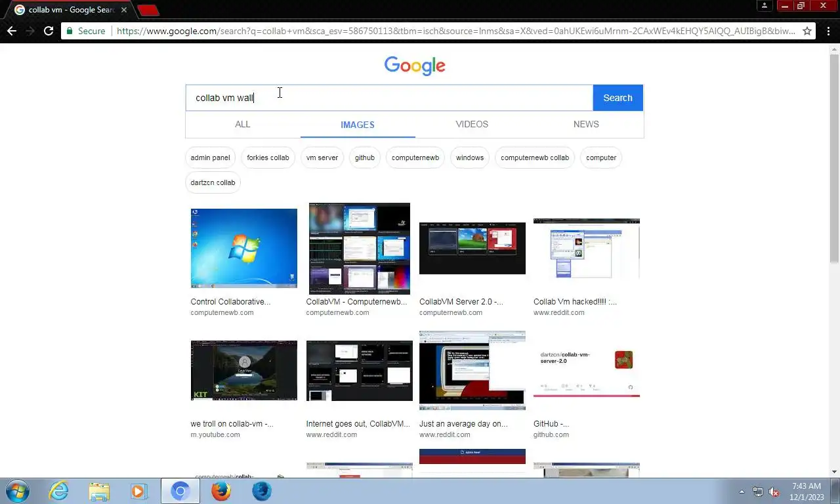Click the Secure padlock indicator
This screenshot has width=840, height=504.
(86, 31)
